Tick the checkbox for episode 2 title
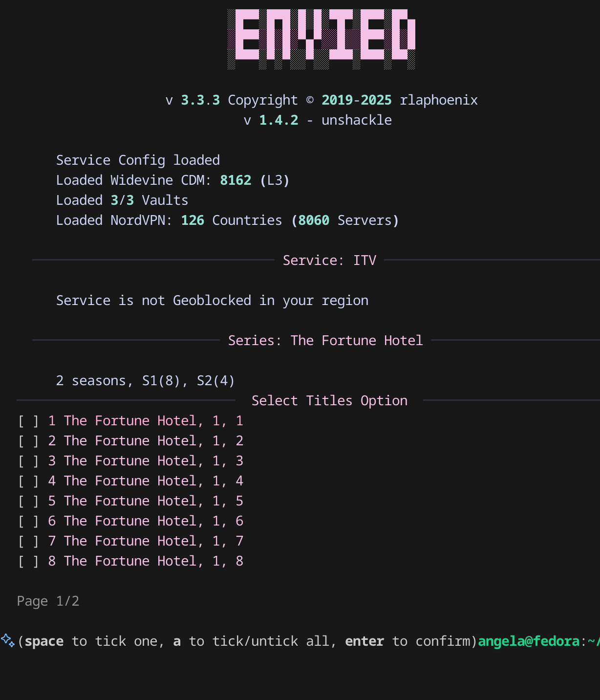The height and width of the screenshot is (700, 600). (28, 441)
